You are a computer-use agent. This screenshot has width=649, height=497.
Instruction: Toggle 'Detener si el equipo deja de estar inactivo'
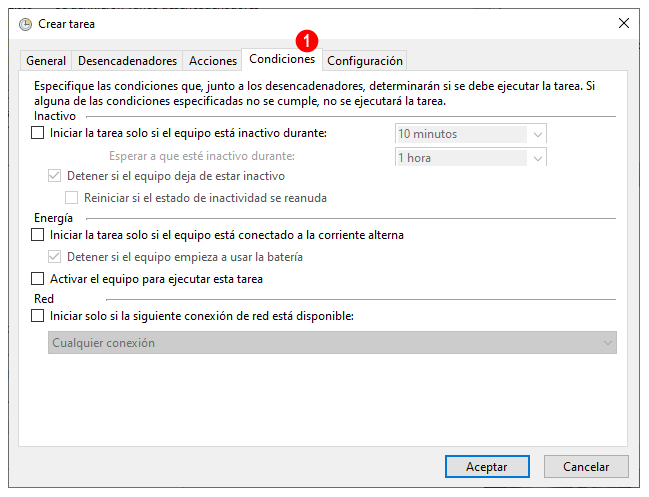point(55,176)
